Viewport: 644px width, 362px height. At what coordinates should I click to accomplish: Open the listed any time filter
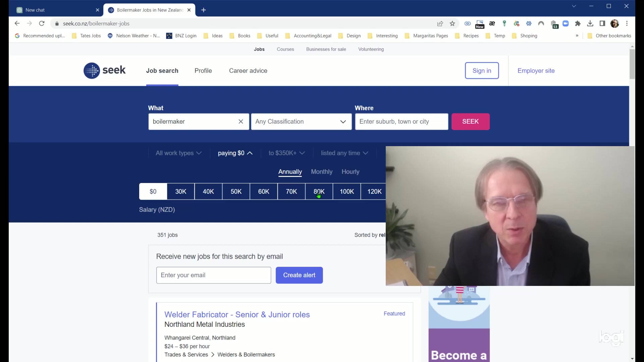(x=344, y=153)
